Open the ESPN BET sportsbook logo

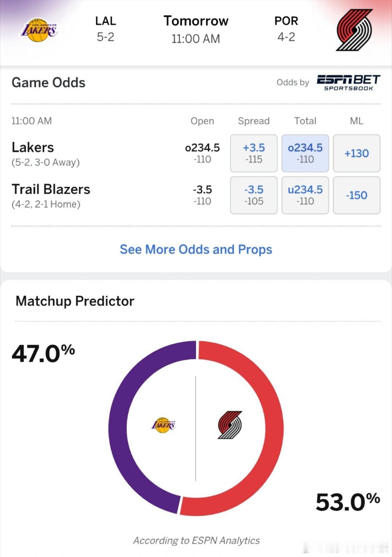point(347,83)
